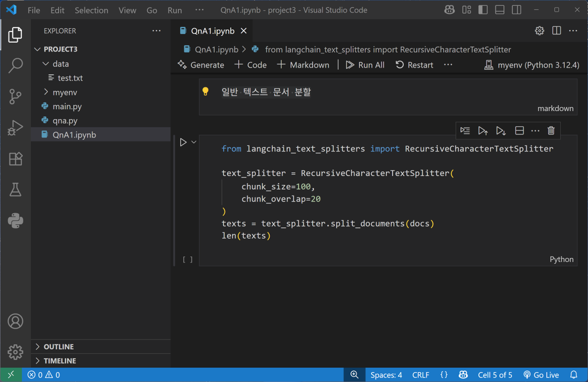The height and width of the screenshot is (382, 588).
Task: Click the lightbulb in markdown cell
Action: click(206, 92)
